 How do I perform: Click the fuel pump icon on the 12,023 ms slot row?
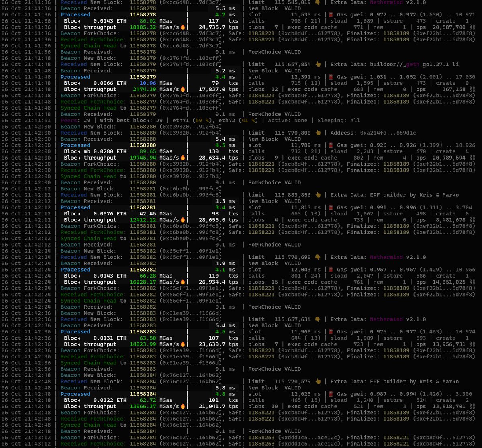tap(332, 394)
